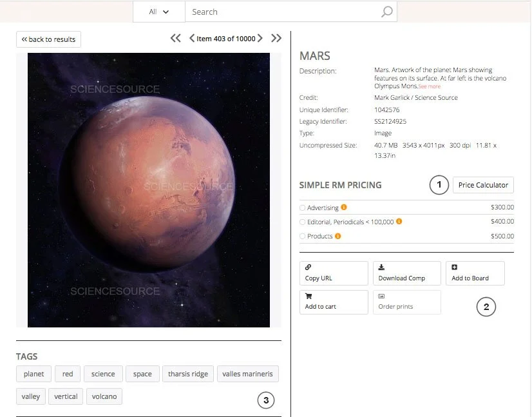The width and height of the screenshot is (532, 417).
Task: Click the Download Comp arrow icon
Action: click(x=381, y=267)
